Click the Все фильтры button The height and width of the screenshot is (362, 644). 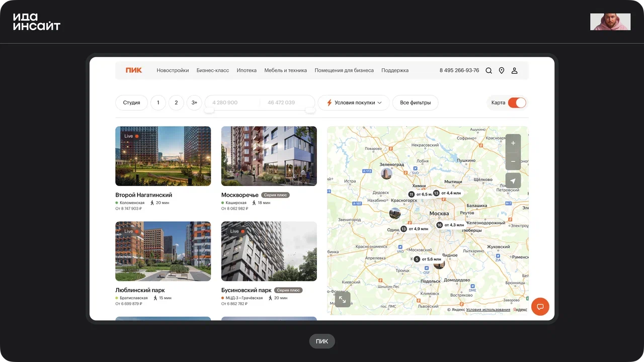[x=415, y=103]
